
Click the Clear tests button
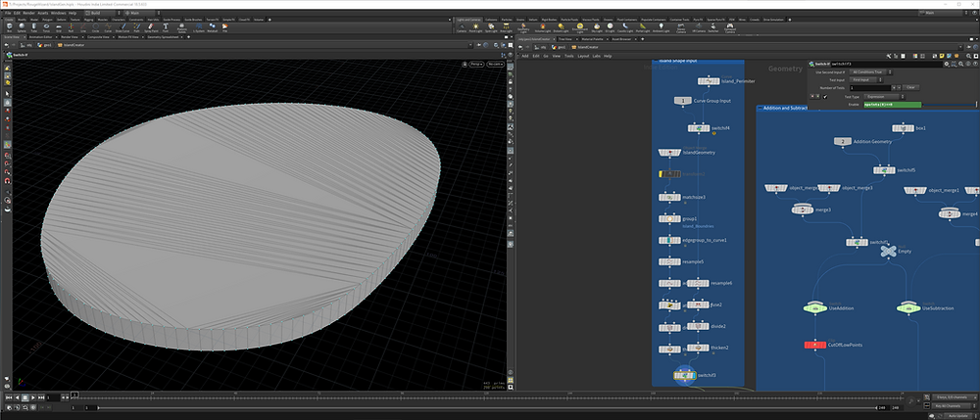coord(910,87)
